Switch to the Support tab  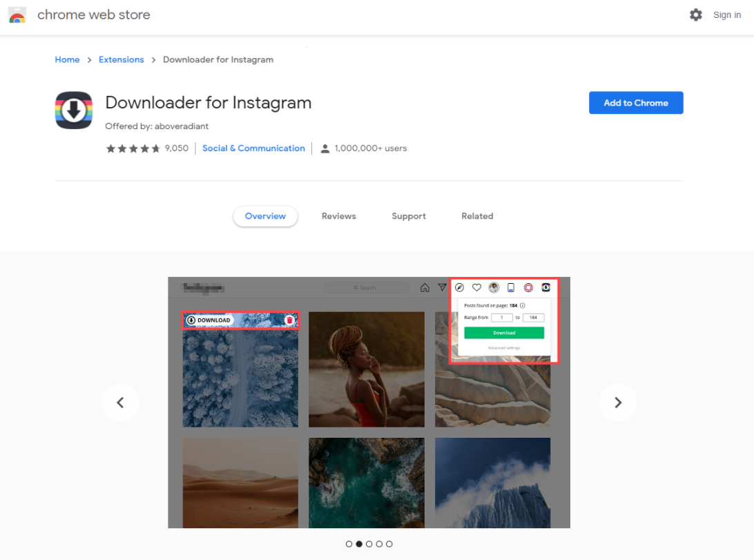click(409, 216)
